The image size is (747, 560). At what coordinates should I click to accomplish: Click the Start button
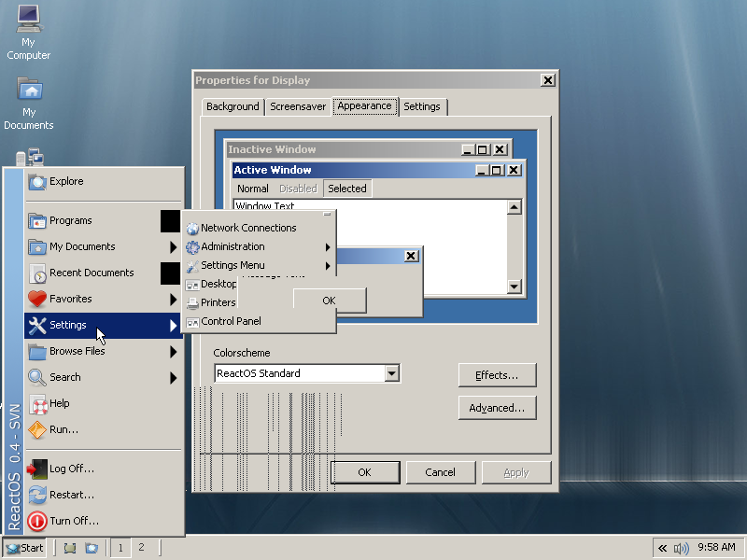coord(25,548)
